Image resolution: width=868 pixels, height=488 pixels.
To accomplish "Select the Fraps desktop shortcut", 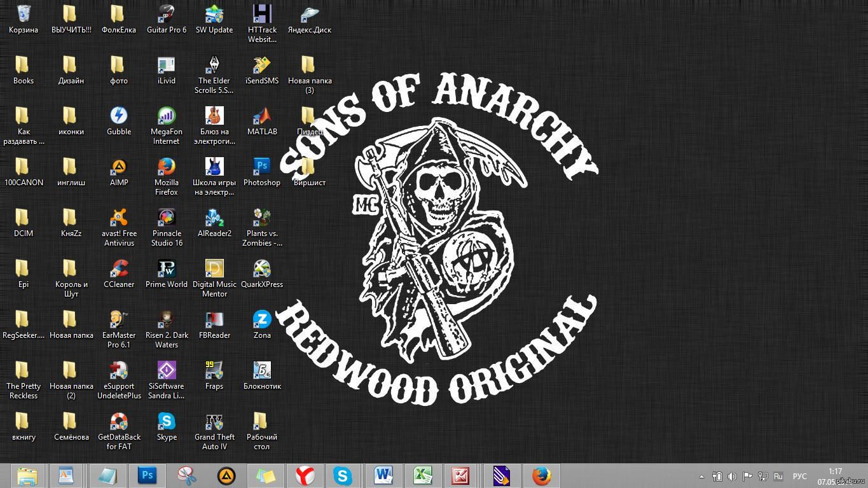I will pyautogui.click(x=214, y=375).
